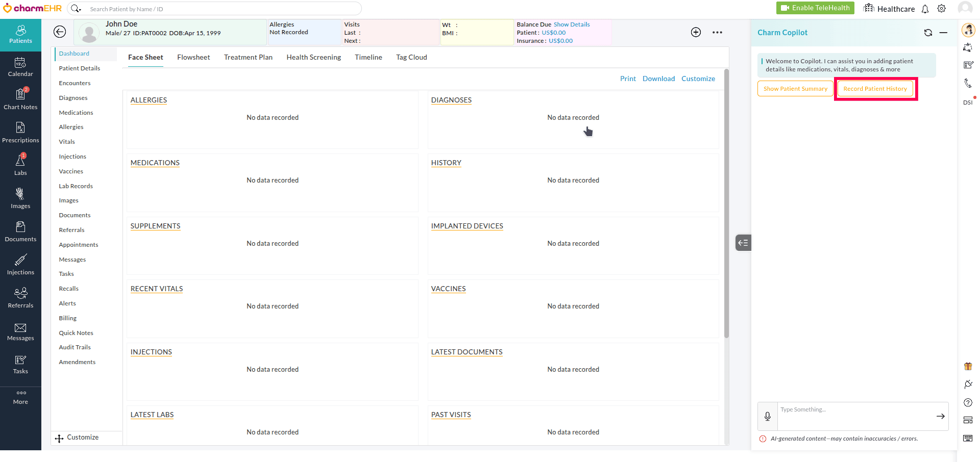This screenshot has width=980, height=462.
Task: Open the user profile avatar
Action: coord(965,8)
